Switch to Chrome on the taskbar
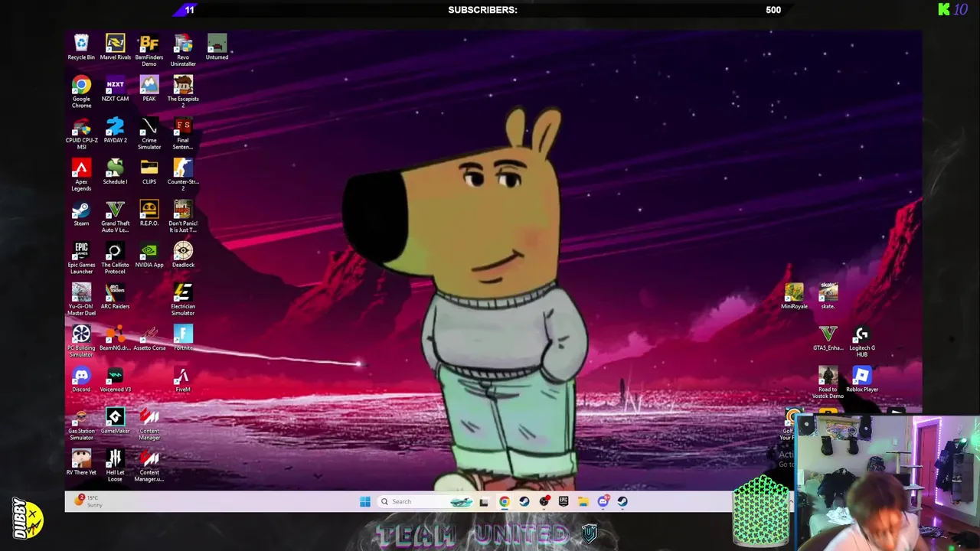 505,502
